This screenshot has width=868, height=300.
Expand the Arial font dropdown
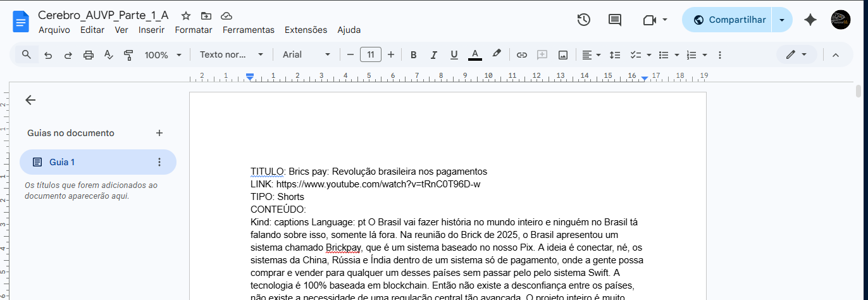point(306,55)
